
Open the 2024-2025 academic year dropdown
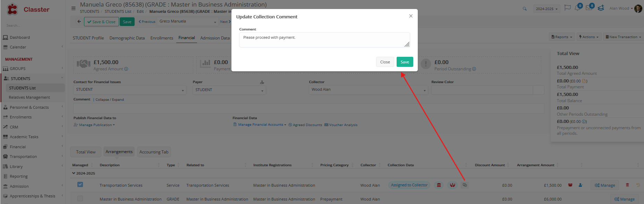pyautogui.click(x=546, y=9)
